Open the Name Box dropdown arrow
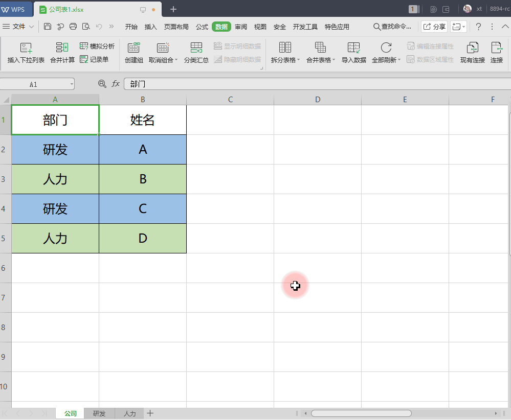 [x=72, y=84]
